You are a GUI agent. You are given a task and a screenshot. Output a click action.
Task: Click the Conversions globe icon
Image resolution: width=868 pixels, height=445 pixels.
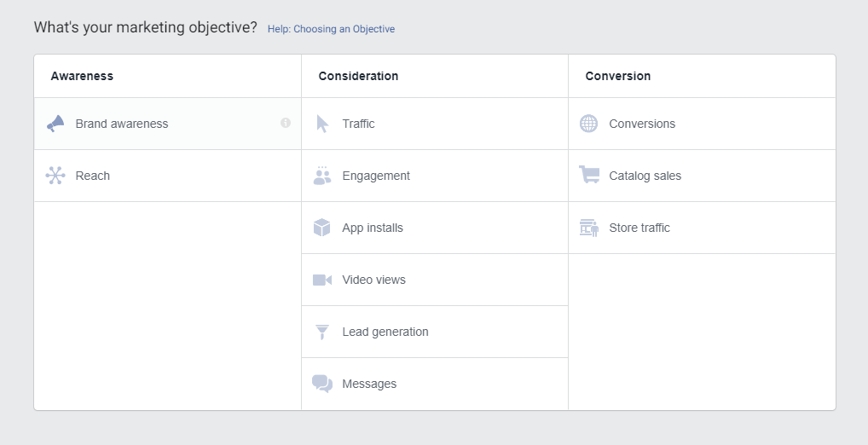click(x=589, y=124)
